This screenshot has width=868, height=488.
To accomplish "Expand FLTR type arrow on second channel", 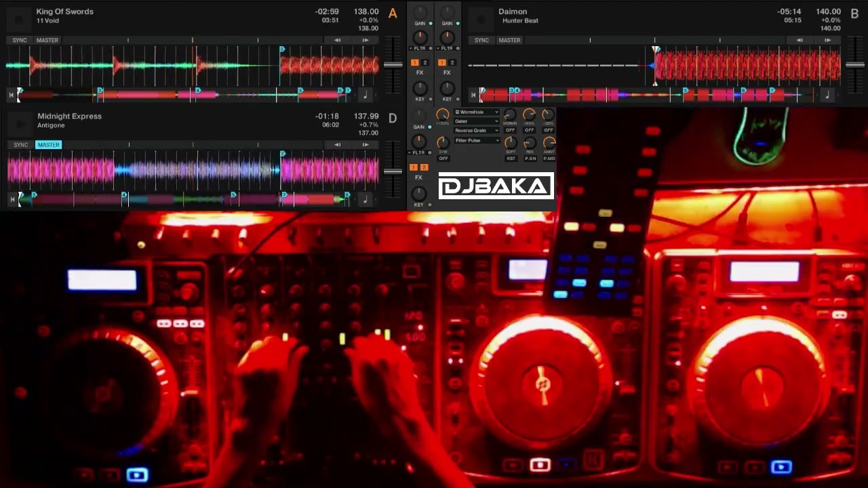I will point(437,48).
